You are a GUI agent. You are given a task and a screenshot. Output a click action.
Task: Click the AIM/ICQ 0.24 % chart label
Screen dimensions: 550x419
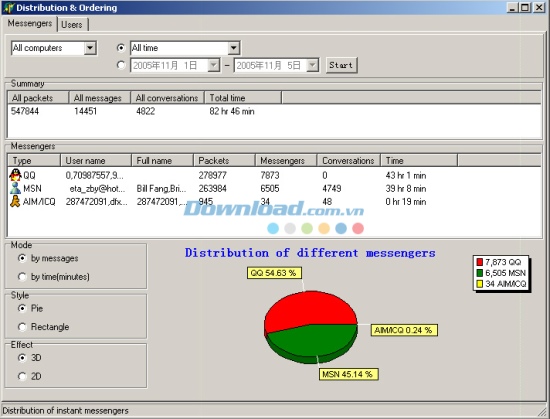(x=404, y=330)
